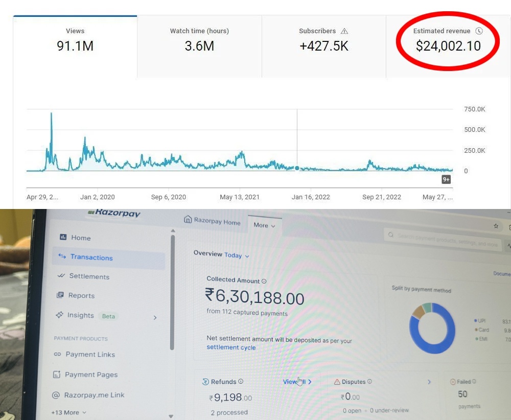This screenshot has width=511, height=420.
Task: Open the Disputes chevron arrow
Action: (x=429, y=382)
